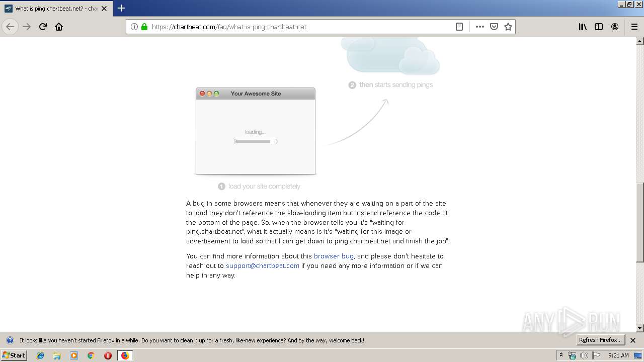The image size is (644, 362).
Task: Open Opera browser from taskbar
Action: pos(108,355)
